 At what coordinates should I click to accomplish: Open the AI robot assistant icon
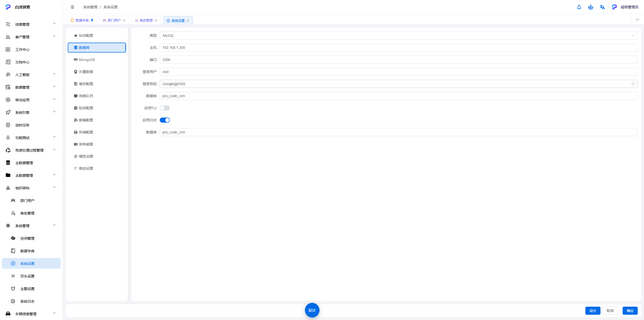pyautogui.click(x=591, y=7)
